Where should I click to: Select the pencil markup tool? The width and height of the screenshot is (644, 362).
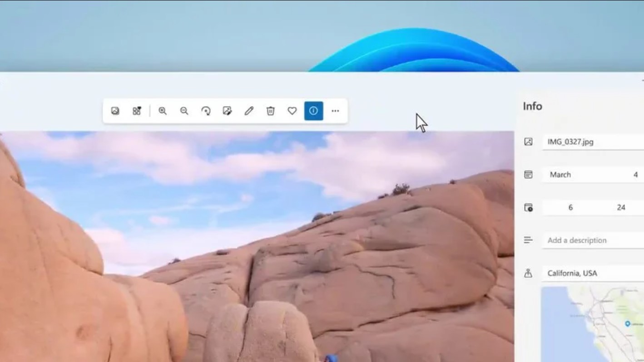coord(249,111)
